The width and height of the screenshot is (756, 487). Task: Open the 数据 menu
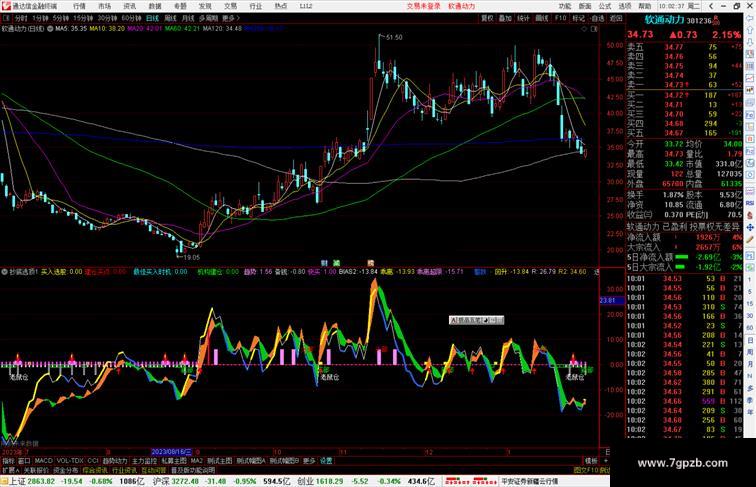coord(155,6)
